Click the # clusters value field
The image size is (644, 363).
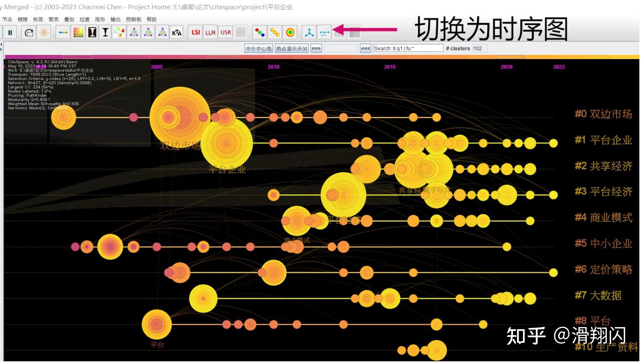click(480, 49)
